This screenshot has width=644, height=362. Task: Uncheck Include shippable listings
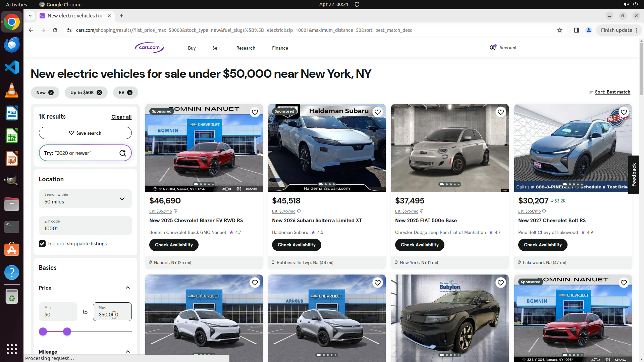(42, 244)
